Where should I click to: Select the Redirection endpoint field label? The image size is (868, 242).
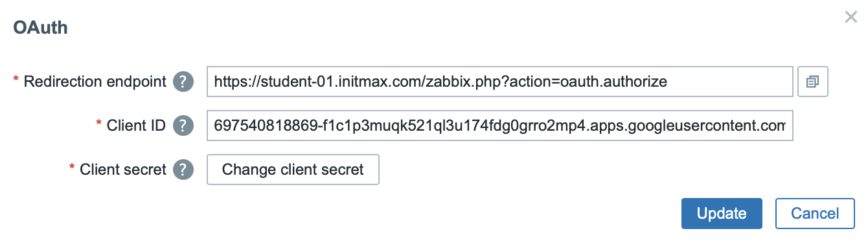pos(95,82)
